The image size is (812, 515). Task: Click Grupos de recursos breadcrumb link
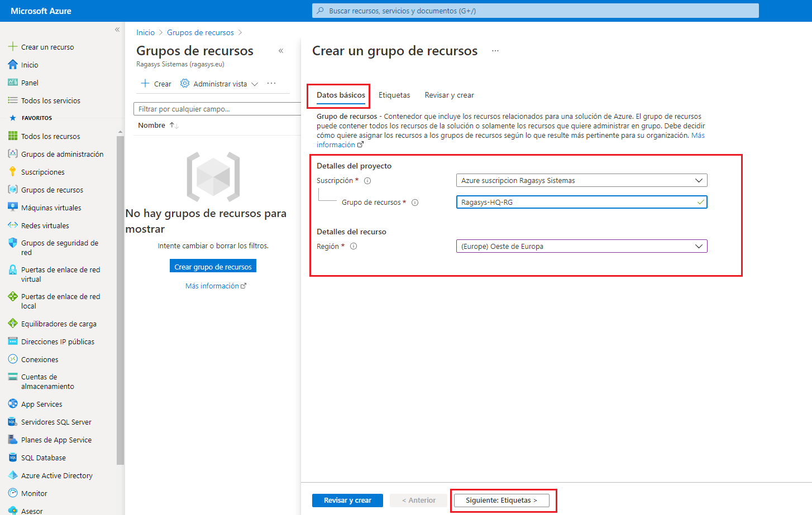tap(200, 32)
